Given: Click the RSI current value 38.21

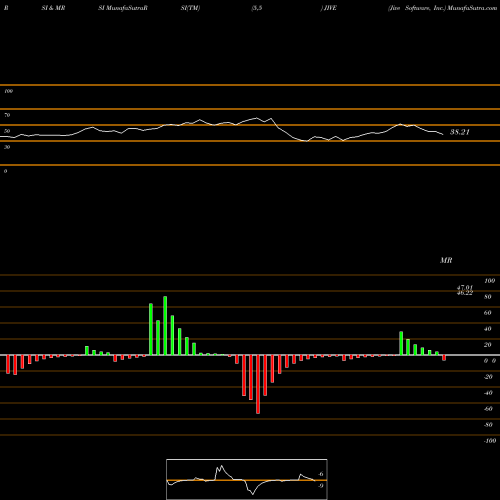Looking at the screenshot, I should 460,132.
